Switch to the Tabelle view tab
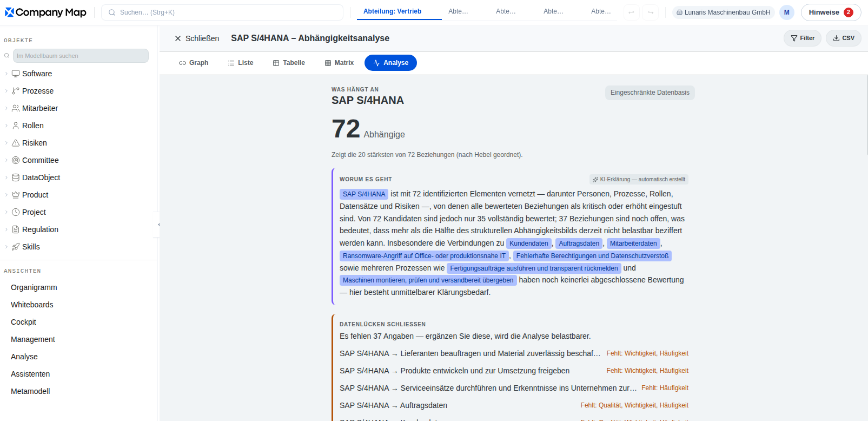 289,63
